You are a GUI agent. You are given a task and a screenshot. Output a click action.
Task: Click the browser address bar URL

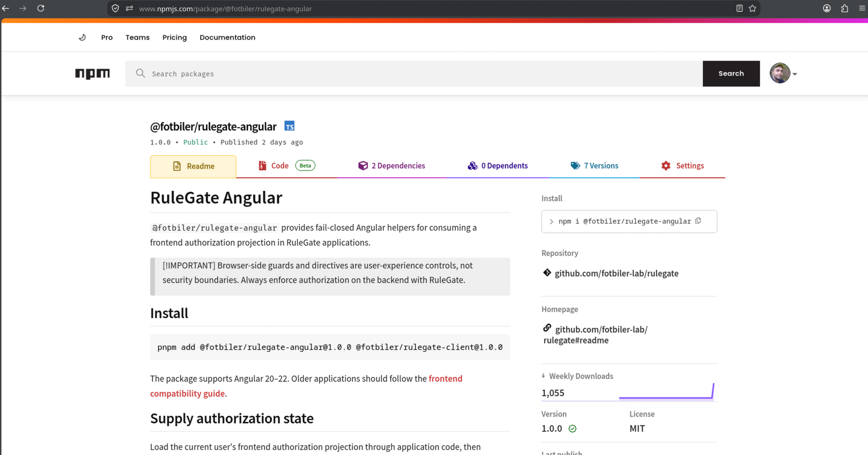tap(225, 8)
